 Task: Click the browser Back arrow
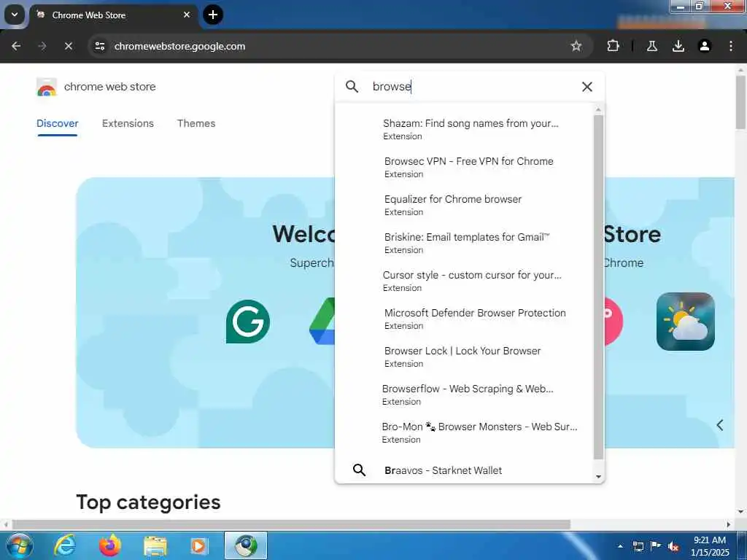(x=16, y=46)
